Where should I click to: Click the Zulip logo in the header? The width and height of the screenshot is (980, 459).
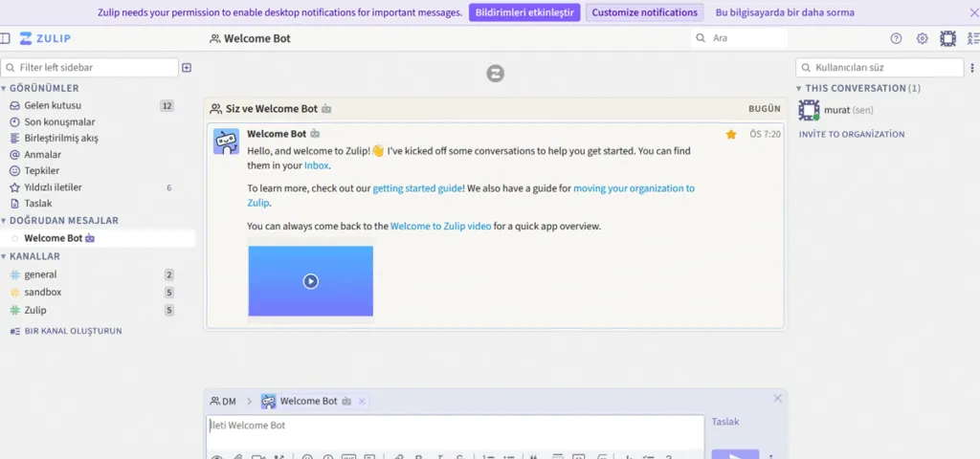[x=45, y=39]
